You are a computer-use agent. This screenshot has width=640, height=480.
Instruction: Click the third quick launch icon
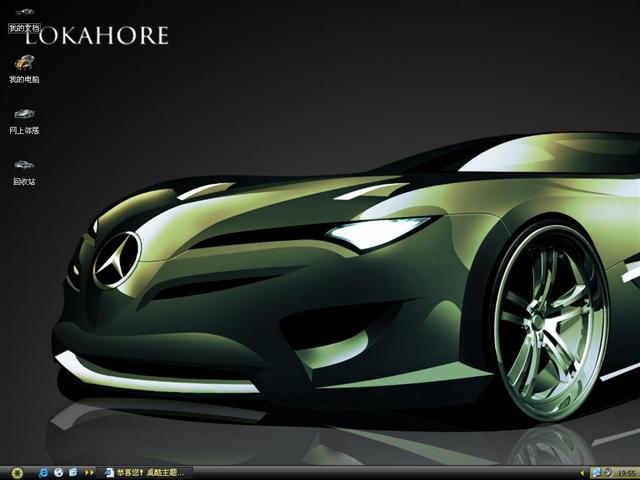click(x=73, y=473)
